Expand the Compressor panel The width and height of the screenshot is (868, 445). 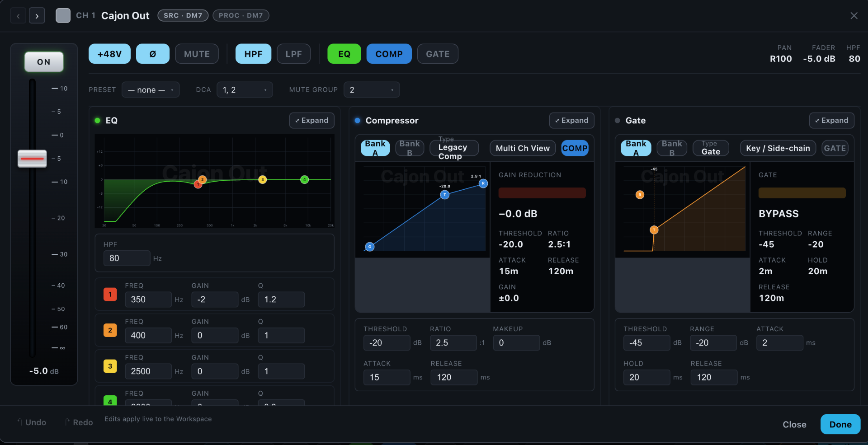[x=572, y=121]
